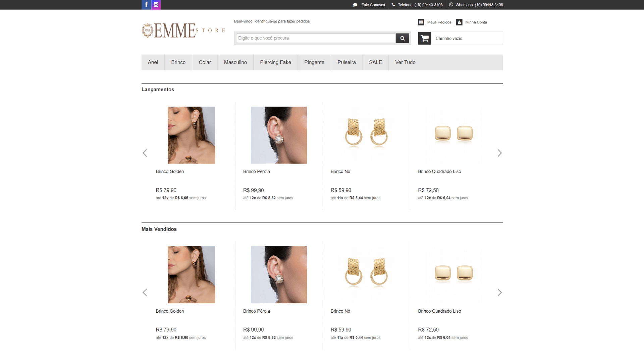Open Brinco Quadrado Liso in Mais Vendidos
The image size is (644, 362).
453,275
